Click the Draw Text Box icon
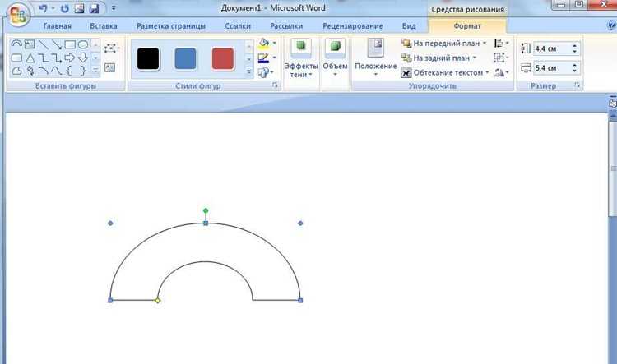The height and width of the screenshot is (364, 617). coord(109,67)
